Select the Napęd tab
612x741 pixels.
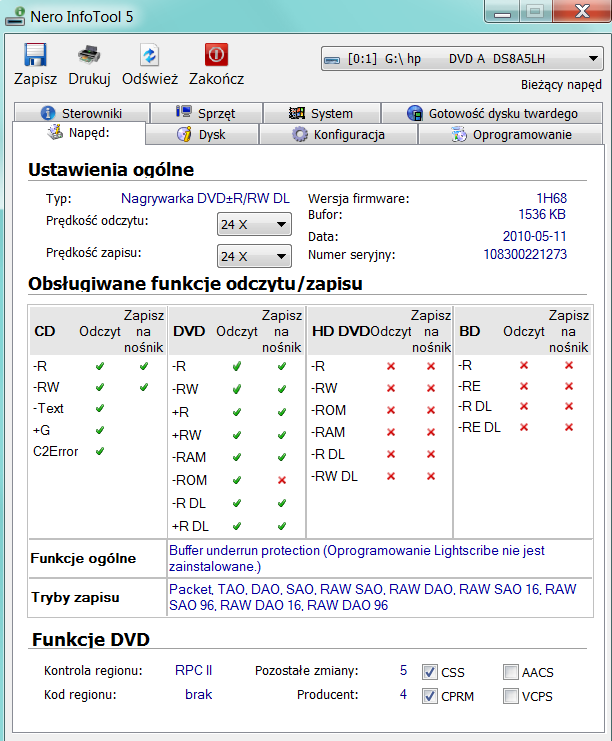coord(79,133)
